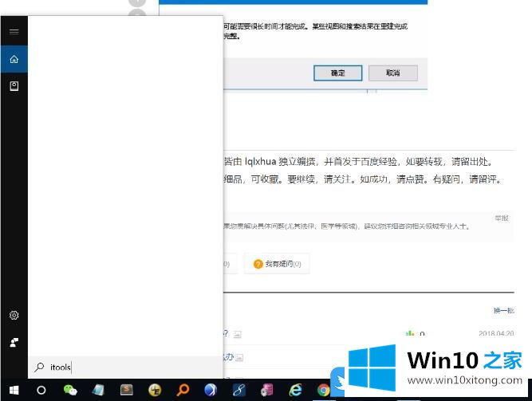Expand the Cortana hamburger menu
Viewport: 532px width, 401px height.
pos(14,32)
